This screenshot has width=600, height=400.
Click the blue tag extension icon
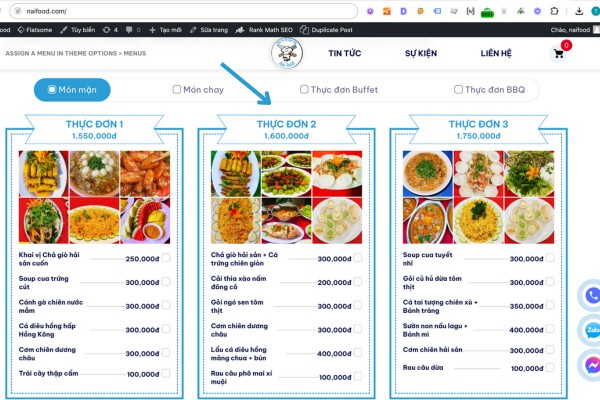(437, 11)
